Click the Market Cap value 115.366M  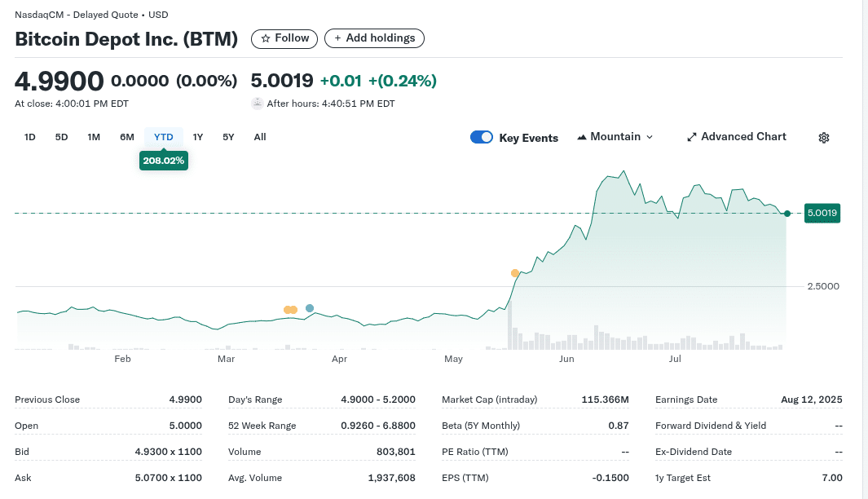pos(605,400)
